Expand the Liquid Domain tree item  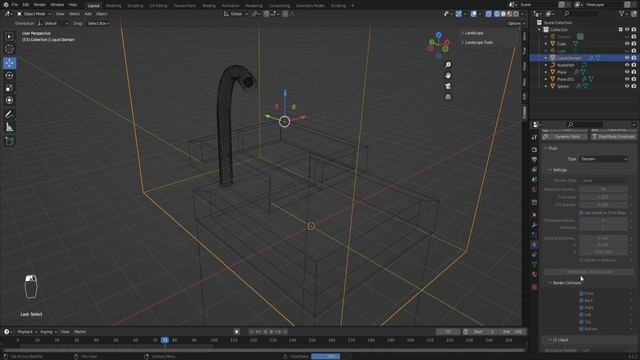tap(546, 58)
